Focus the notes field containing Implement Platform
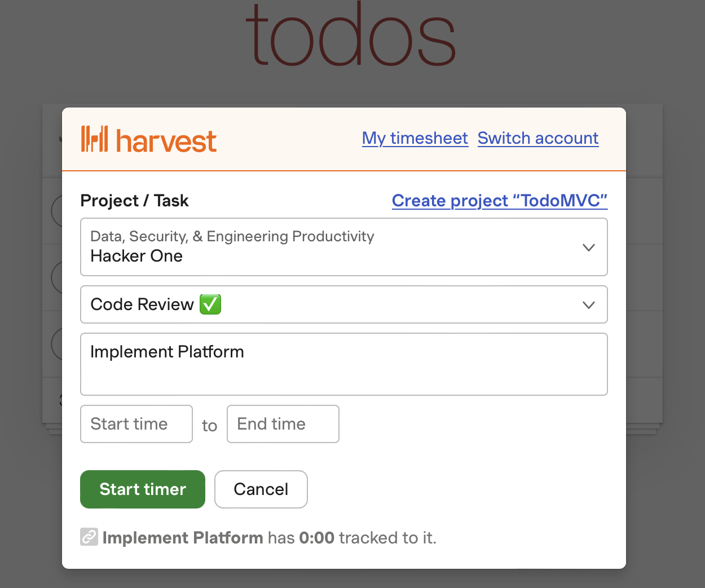This screenshot has height=588, width=705. point(343,364)
